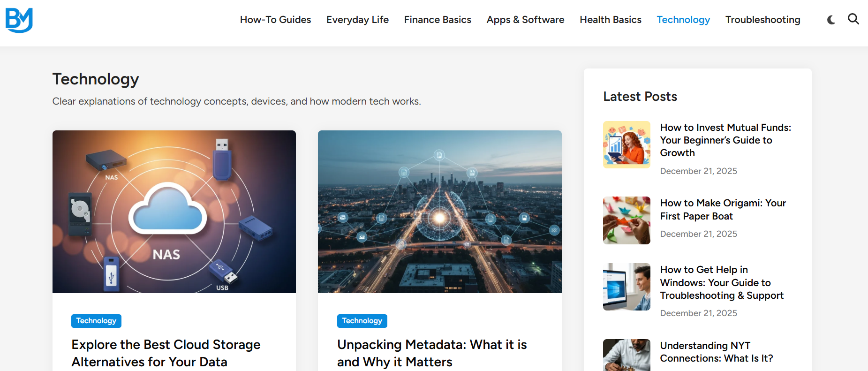868x371 pixels.
Task: Select Apps & Software in navigation
Action: coord(525,20)
